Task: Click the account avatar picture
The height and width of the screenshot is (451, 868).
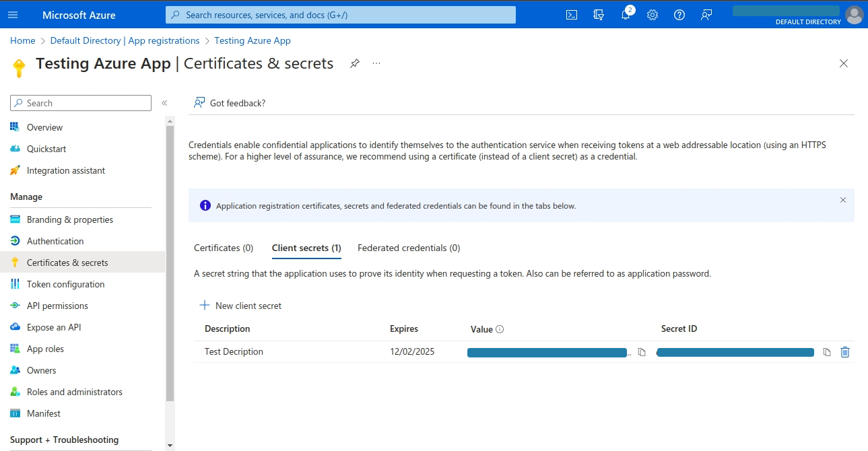Action: coord(854,15)
